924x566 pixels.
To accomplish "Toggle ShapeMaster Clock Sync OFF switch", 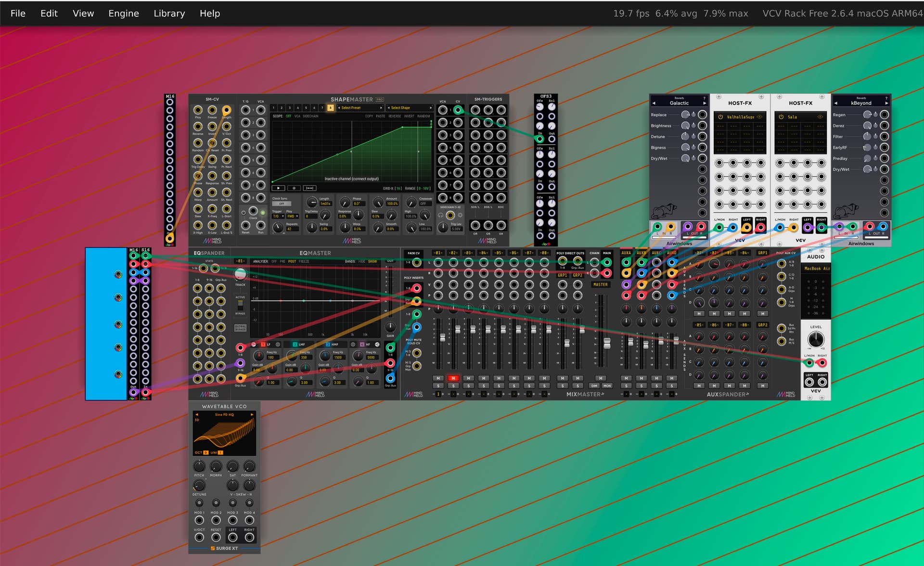I will pos(282,204).
